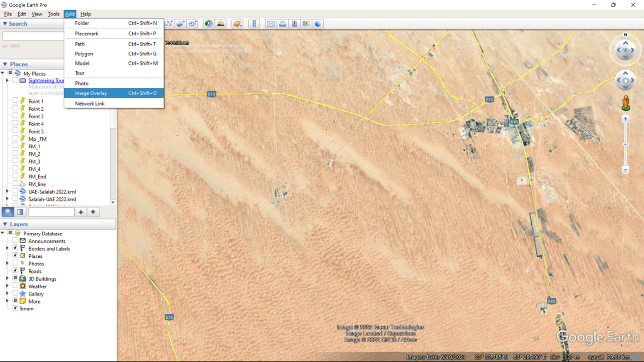Viewport: 644px width, 362px height.
Task: Select the Mp _FM placemark
Action: pyautogui.click(x=37, y=139)
